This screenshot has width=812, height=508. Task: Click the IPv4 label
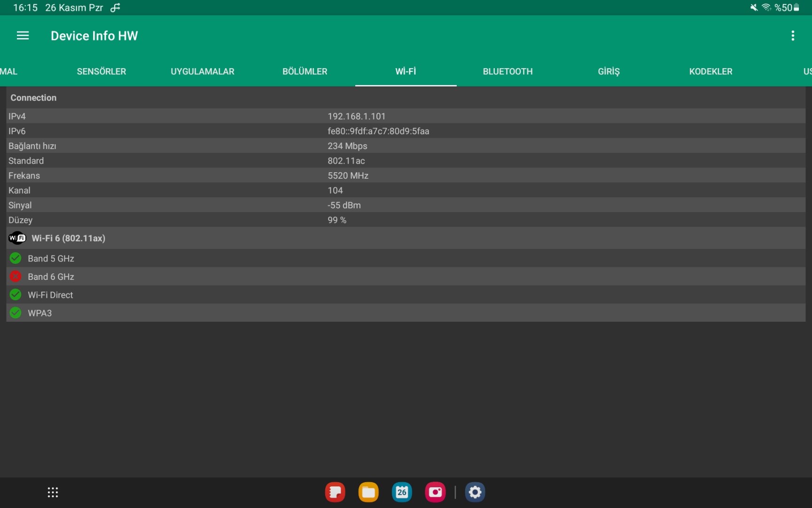pyautogui.click(x=17, y=116)
